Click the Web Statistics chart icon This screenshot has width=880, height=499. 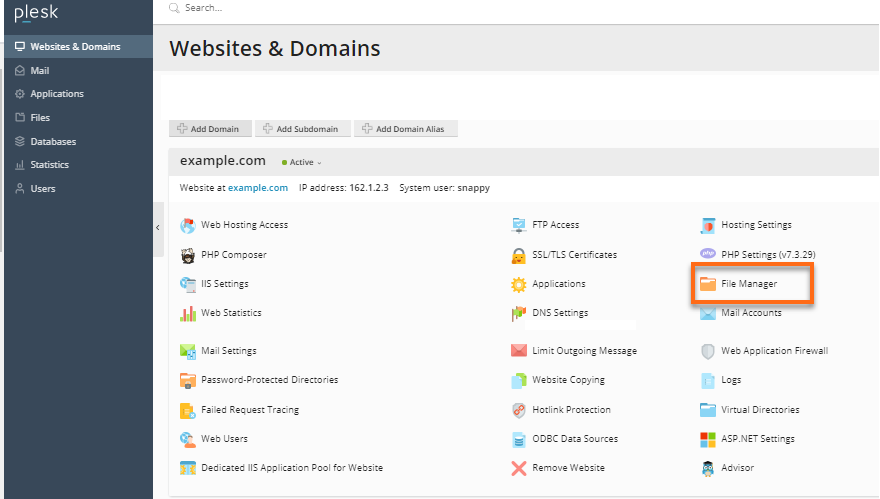click(x=187, y=313)
